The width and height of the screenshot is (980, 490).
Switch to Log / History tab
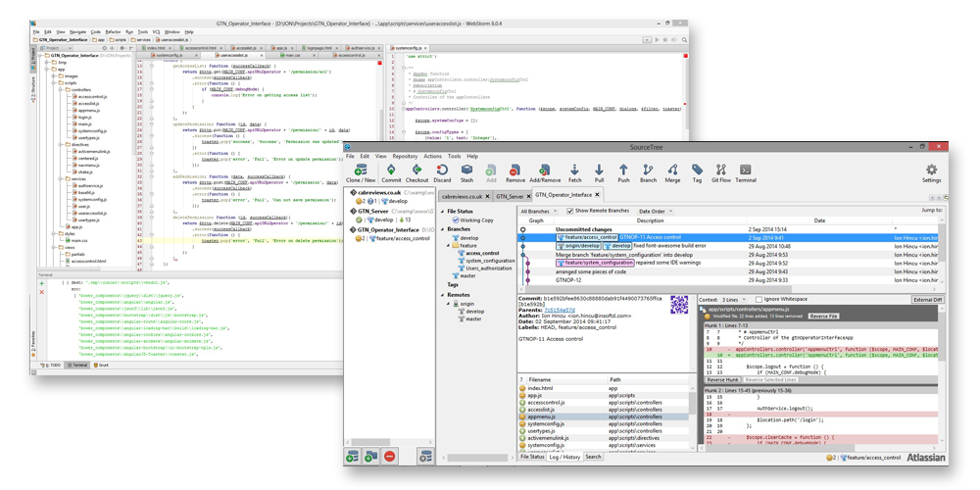pos(565,457)
